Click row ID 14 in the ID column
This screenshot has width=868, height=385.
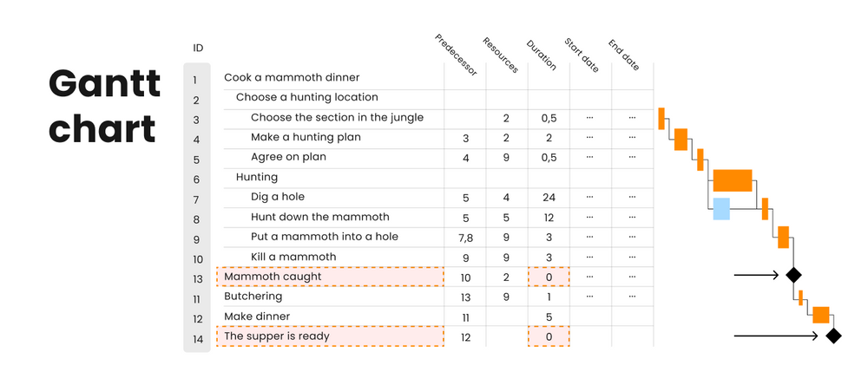[x=197, y=337]
